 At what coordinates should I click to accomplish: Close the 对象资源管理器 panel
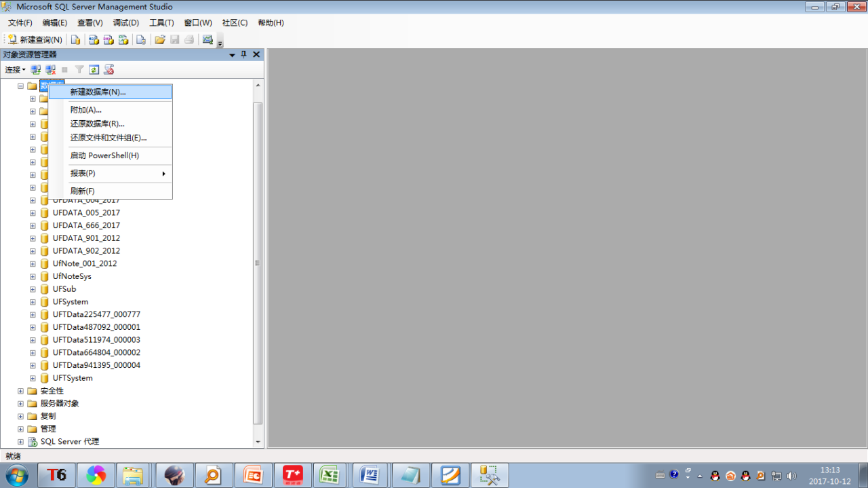pos(256,55)
